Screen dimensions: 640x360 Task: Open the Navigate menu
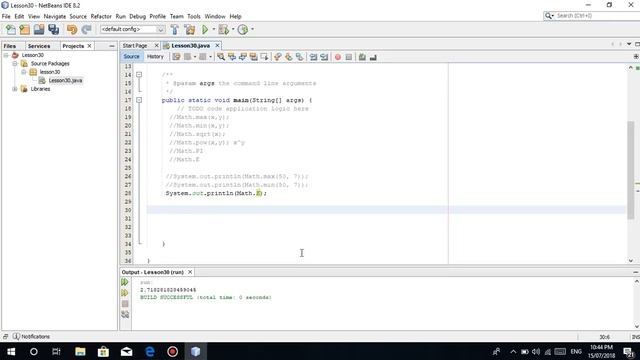point(55,16)
